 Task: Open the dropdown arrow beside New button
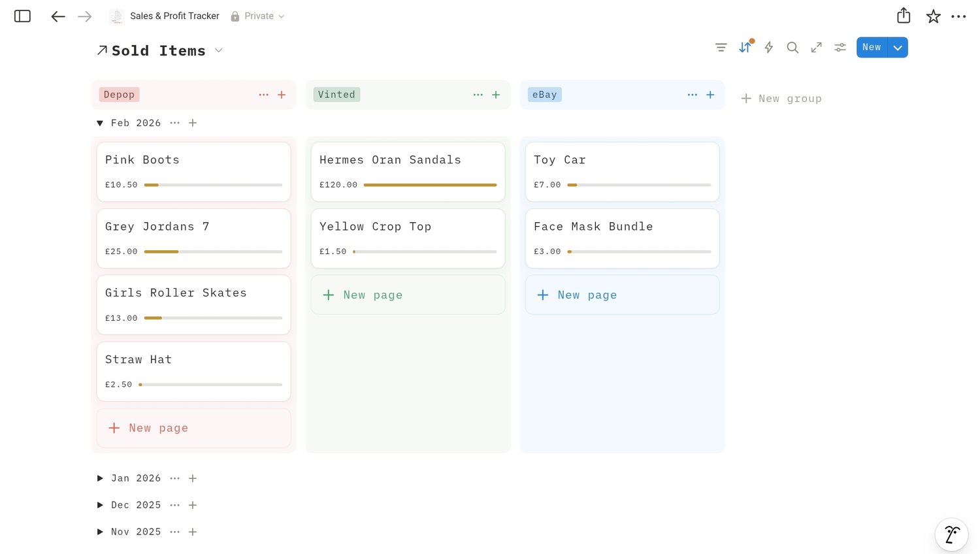pos(898,48)
